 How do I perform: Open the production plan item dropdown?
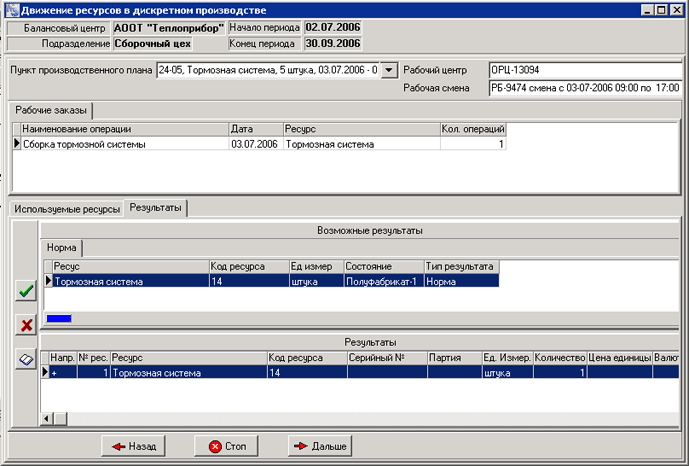390,71
